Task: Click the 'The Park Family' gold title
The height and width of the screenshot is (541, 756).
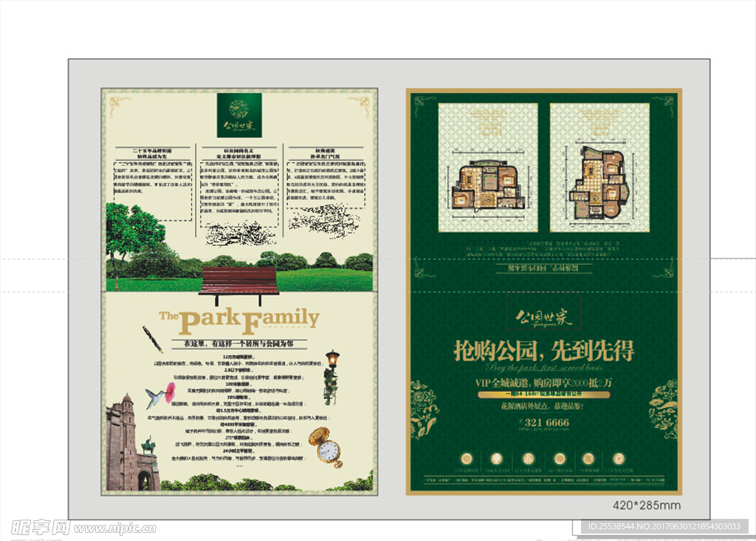Action: pos(239,319)
